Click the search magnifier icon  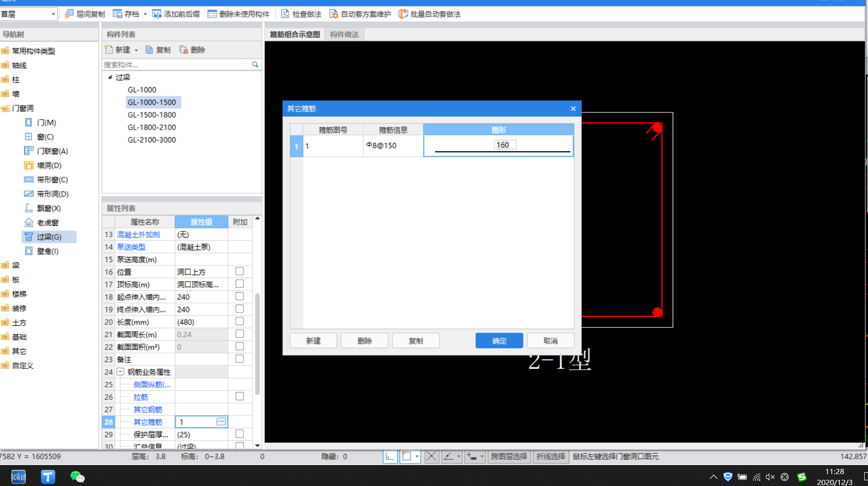(255, 64)
